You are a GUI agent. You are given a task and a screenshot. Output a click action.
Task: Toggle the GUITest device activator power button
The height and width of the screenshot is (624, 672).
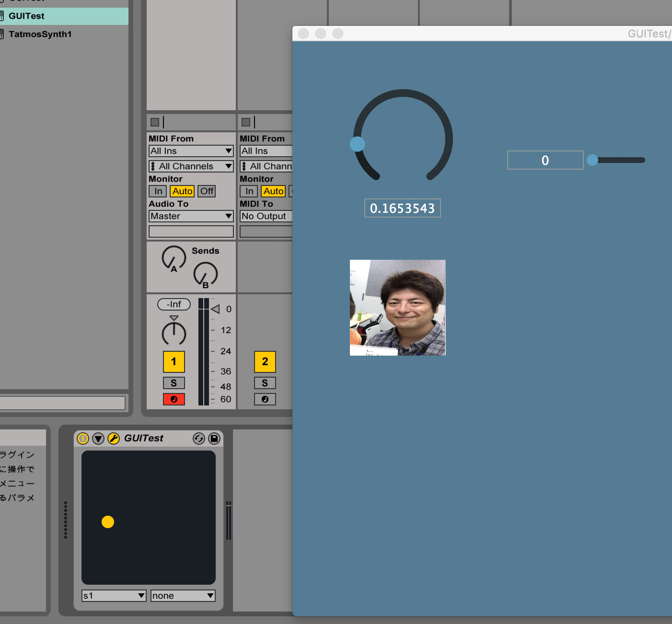[83, 439]
